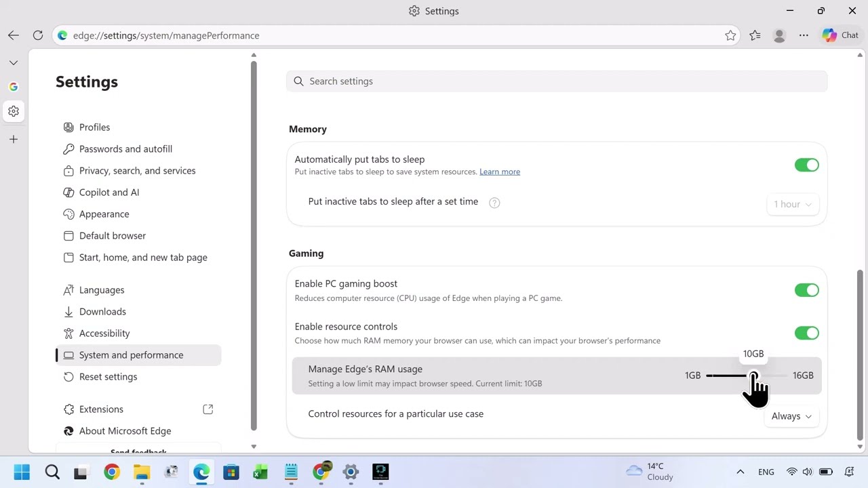Click the address bar URL

(166, 35)
